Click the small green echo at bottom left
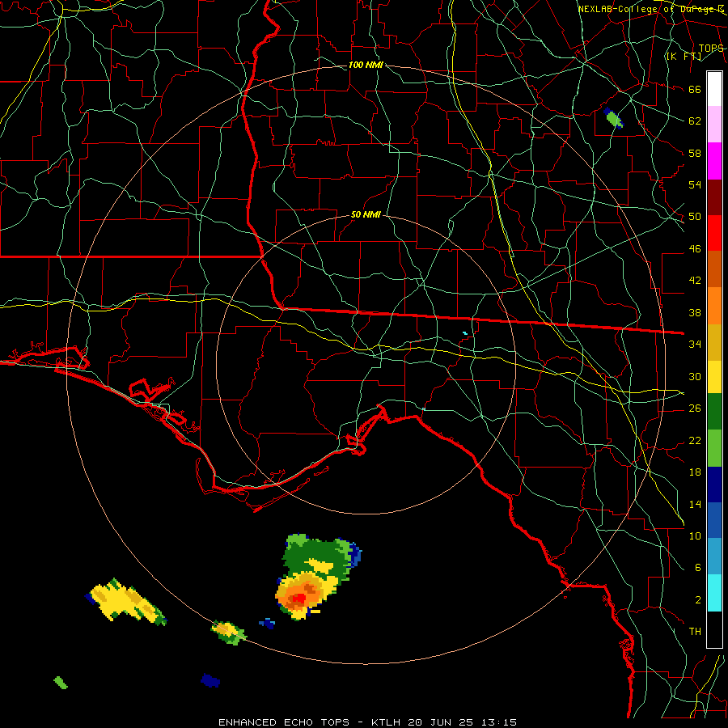 pos(61,683)
